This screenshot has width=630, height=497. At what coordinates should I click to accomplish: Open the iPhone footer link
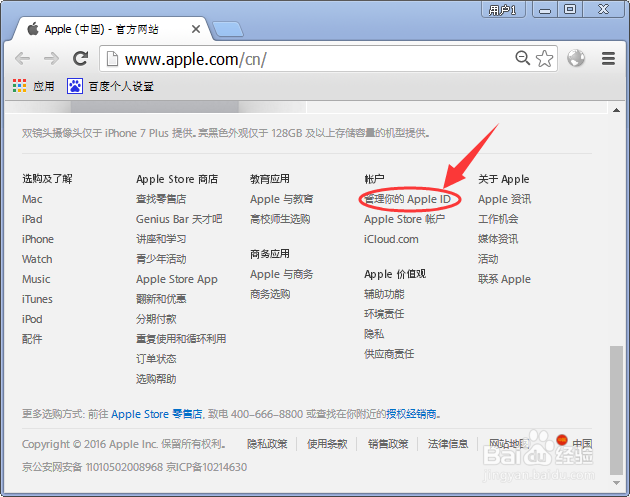(x=38, y=239)
